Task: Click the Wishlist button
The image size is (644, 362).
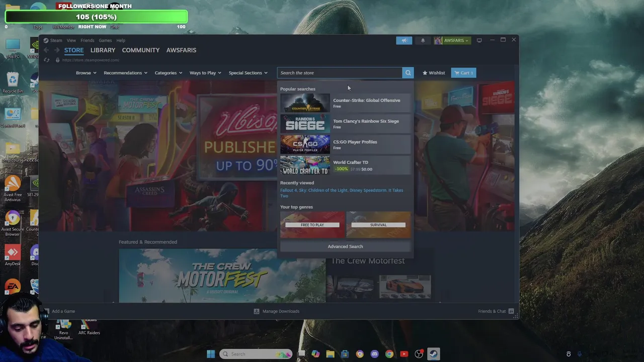Action: (x=434, y=73)
